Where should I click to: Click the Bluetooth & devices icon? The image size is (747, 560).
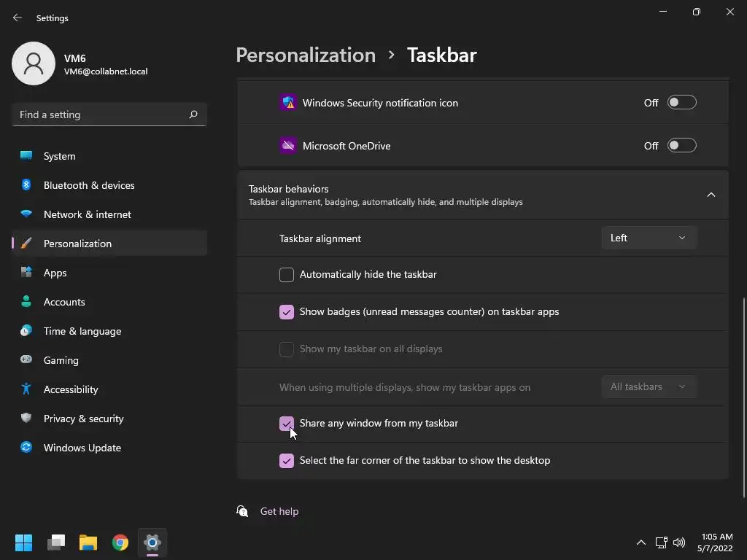[26, 185]
